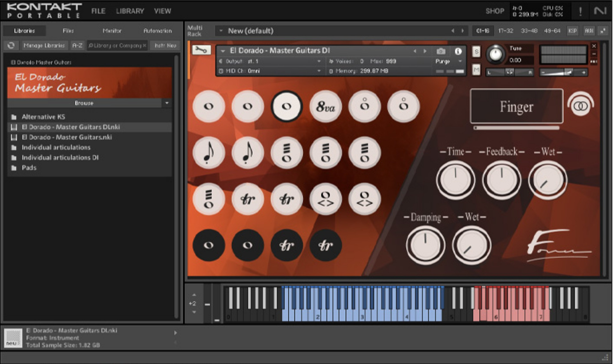Select the tremolo articulation in the trill row
The height and width of the screenshot is (364, 613).
209,199
